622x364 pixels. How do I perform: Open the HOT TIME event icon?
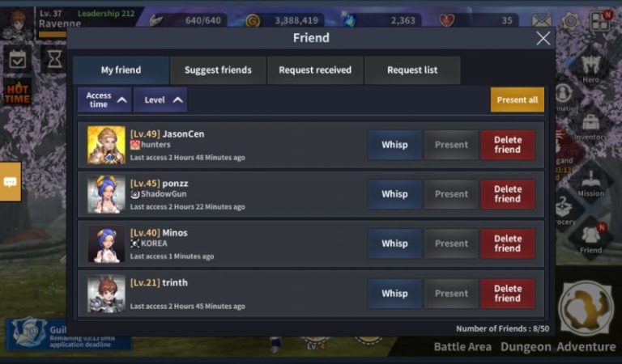tap(17, 93)
